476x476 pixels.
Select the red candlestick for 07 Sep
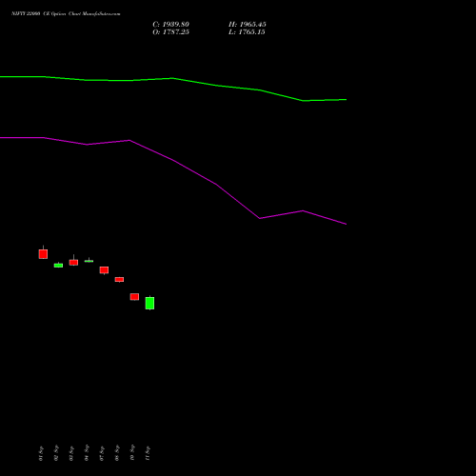(x=104, y=270)
